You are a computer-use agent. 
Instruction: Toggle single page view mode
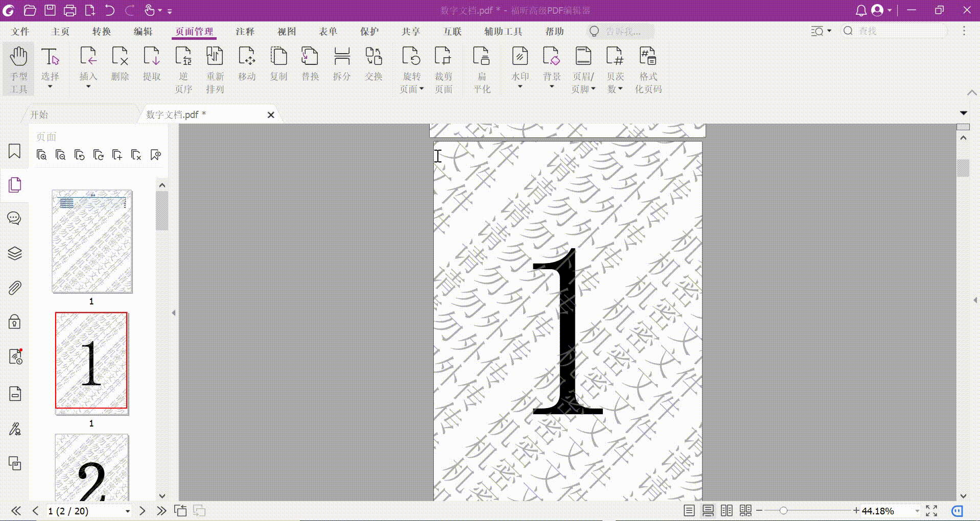pos(689,511)
